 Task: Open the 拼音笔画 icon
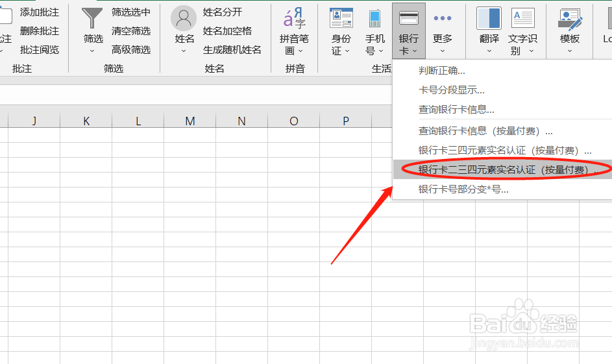tap(294, 18)
